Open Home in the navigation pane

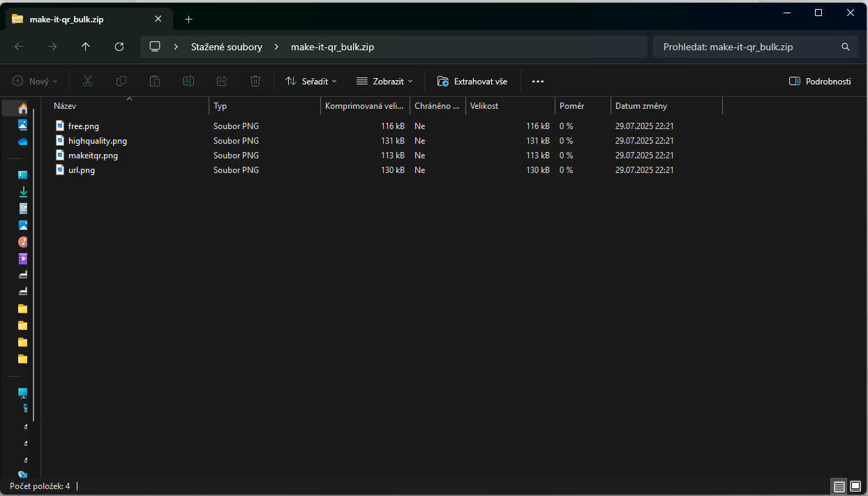click(x=22, y=108)
